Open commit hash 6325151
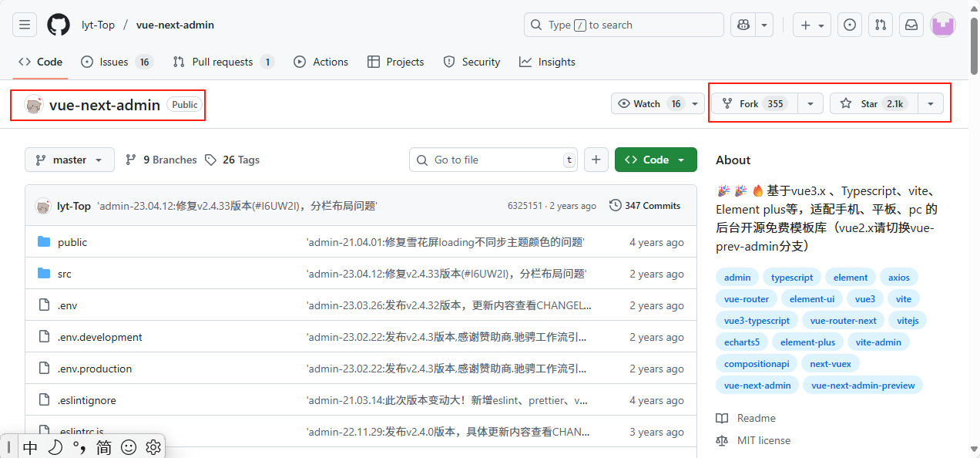This screenshot has height=458, width=980. 525,206
